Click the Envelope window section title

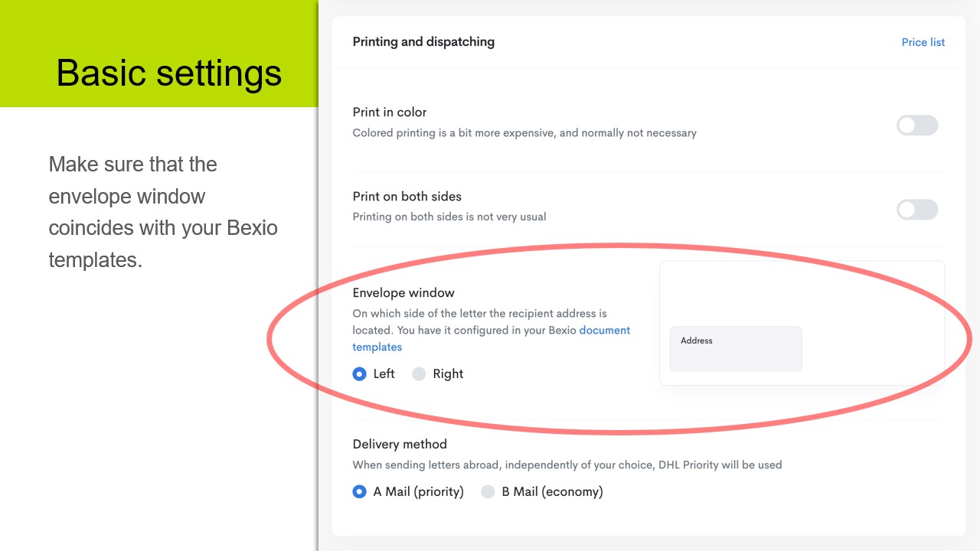point(403,293)
